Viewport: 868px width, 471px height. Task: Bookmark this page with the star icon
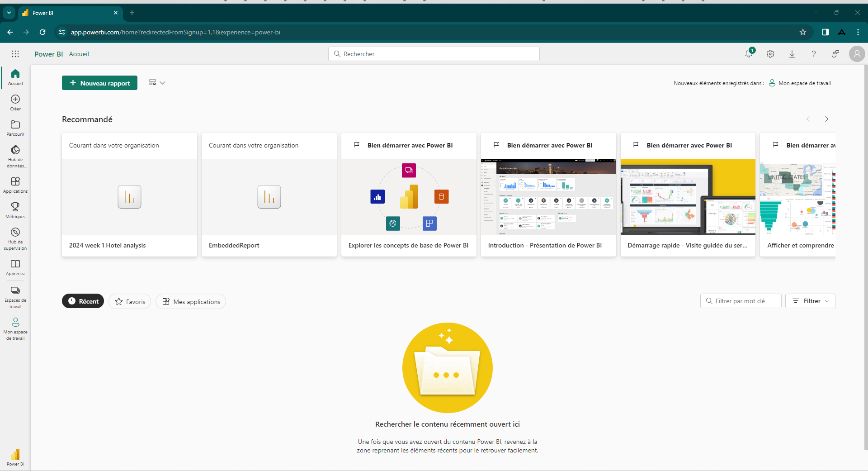click(x=803, y=32)
